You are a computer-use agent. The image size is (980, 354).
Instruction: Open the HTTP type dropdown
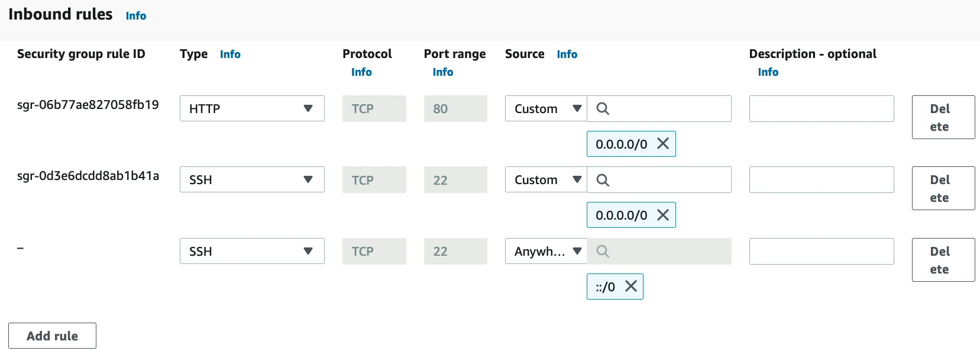pyautogui.click(x=252, y=109)
